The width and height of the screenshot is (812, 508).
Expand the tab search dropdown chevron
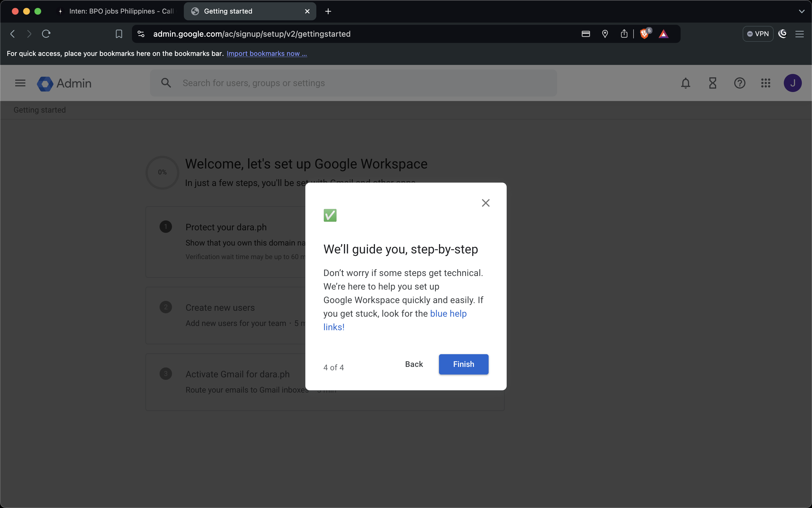tap(802, 11)
